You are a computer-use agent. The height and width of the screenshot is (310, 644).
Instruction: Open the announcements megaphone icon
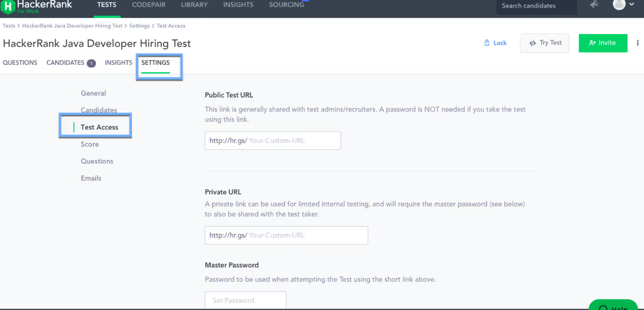(x=594, y=4)
